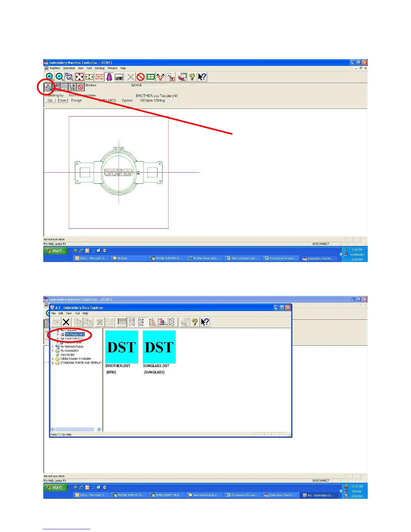Open the Window menu
This screenshot has height=532, width=411.
[x=112, y=68]
